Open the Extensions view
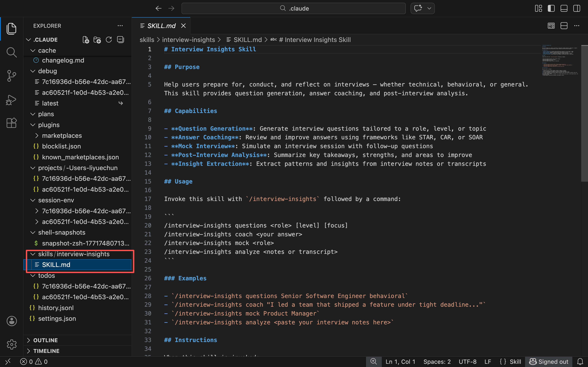 [x=11, y=123]
